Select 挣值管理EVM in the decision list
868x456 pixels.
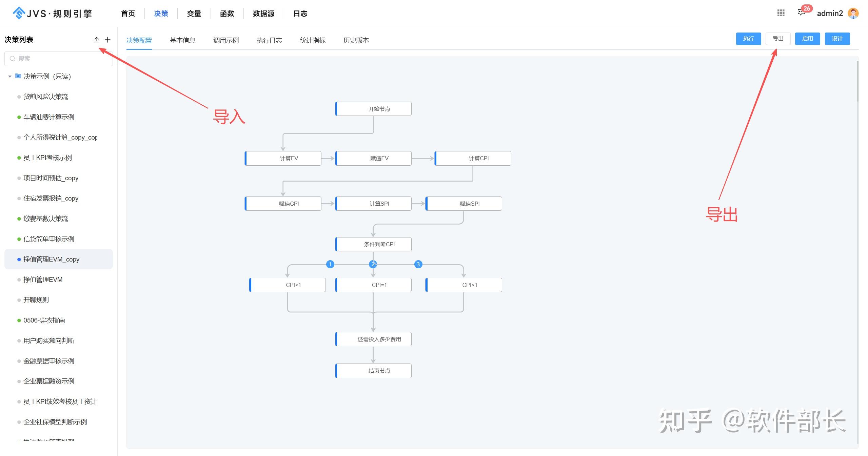(43, 279)
